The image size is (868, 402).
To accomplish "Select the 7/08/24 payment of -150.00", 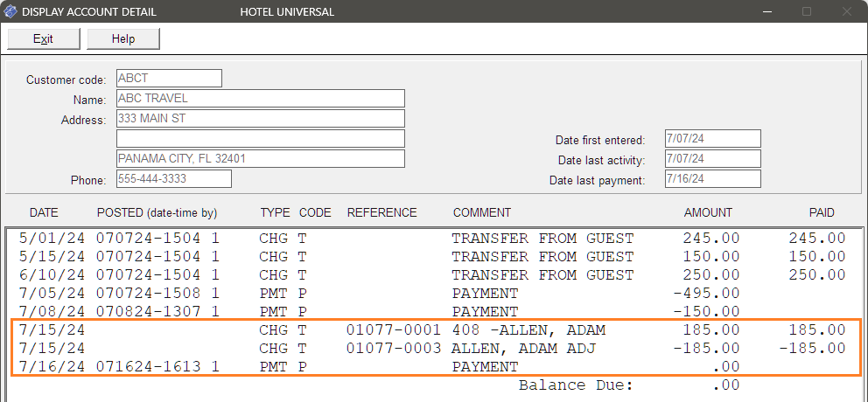I will (432, 311).
